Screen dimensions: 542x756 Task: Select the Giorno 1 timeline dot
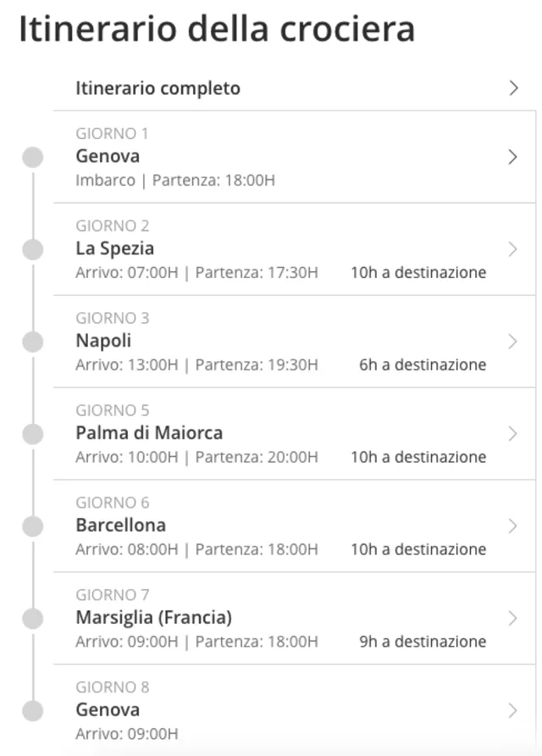(x=33, y=158)
